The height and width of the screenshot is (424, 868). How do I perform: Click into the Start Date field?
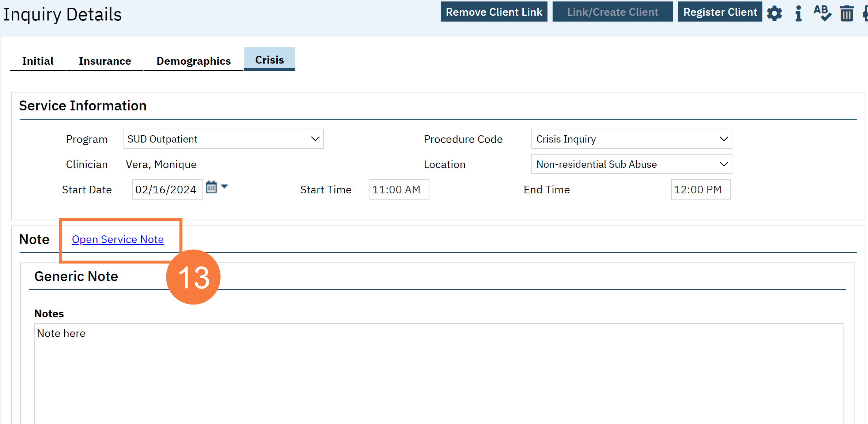pyautogui.click(x=167, y=189)
